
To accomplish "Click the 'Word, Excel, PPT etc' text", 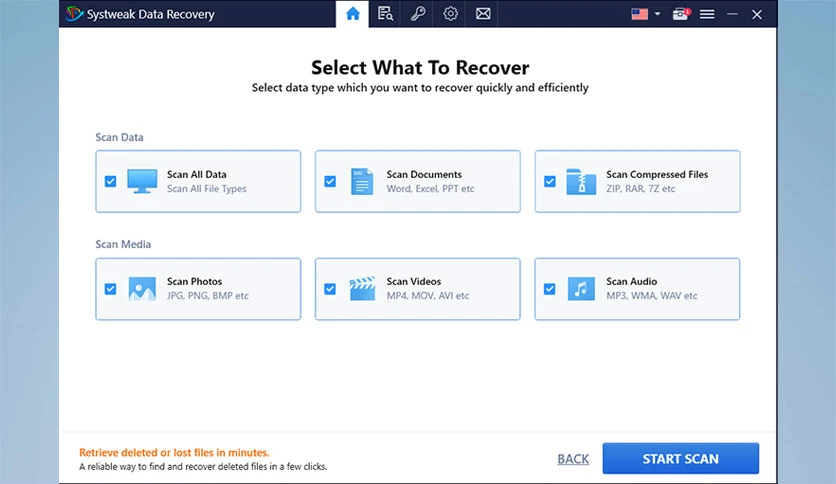I will pos(430,189).
